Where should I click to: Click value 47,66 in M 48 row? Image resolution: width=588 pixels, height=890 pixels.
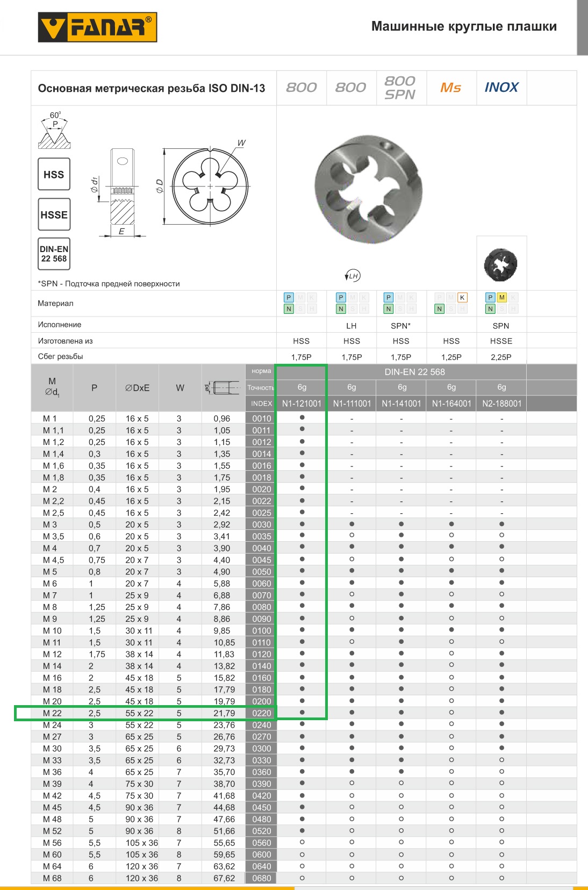pos(224,819)
